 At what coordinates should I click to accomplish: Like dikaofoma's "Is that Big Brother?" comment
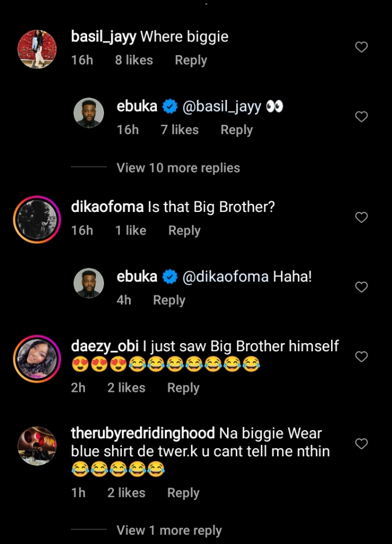[x=361, y=218]
